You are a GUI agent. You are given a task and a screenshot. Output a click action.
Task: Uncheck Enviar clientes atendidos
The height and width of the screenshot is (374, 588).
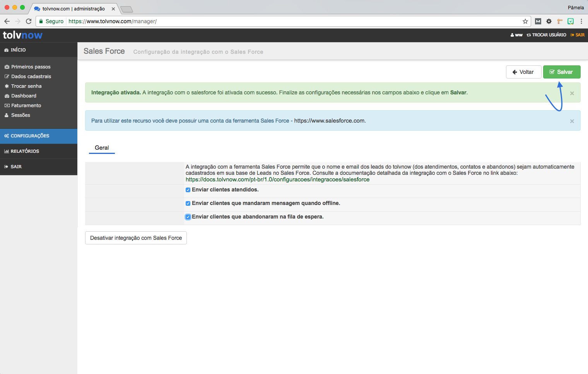(188, 190)
